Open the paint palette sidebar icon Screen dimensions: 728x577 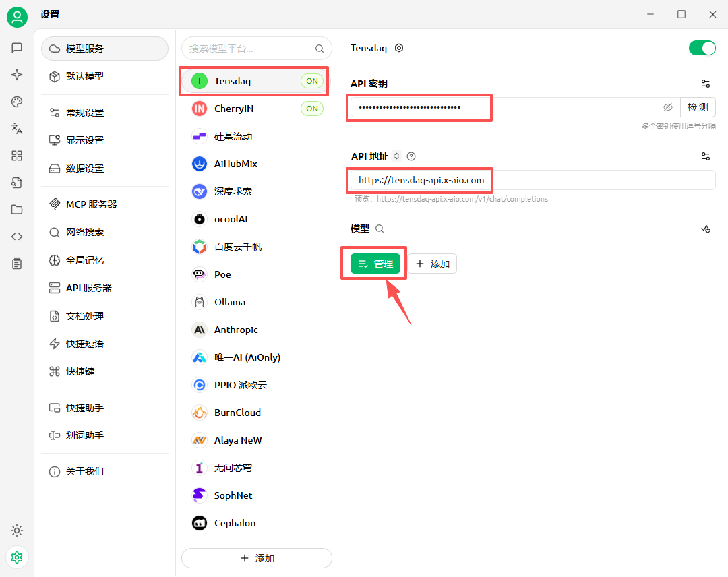click(x=17, y=102)
